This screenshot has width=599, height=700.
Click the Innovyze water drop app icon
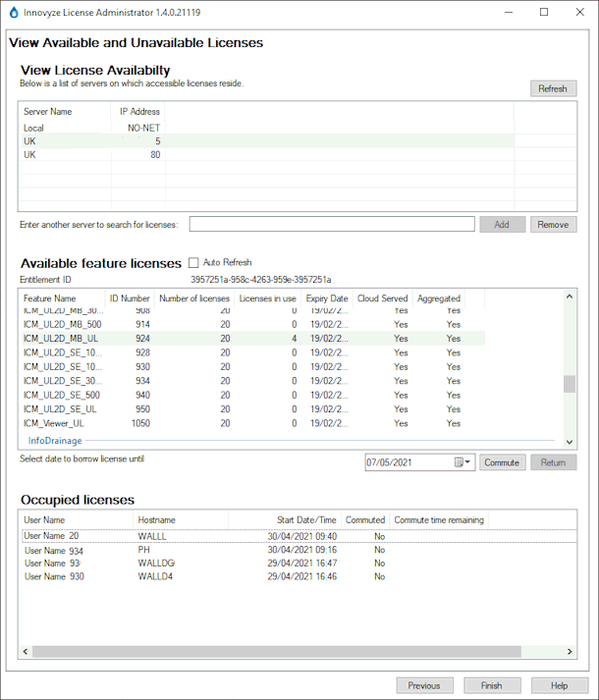click(x=14, y=13)
